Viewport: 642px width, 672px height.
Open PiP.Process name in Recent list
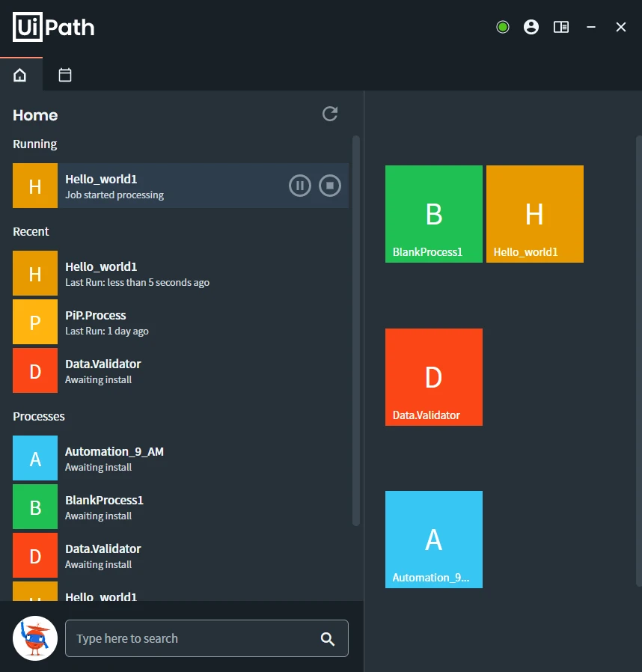[96, 316]
